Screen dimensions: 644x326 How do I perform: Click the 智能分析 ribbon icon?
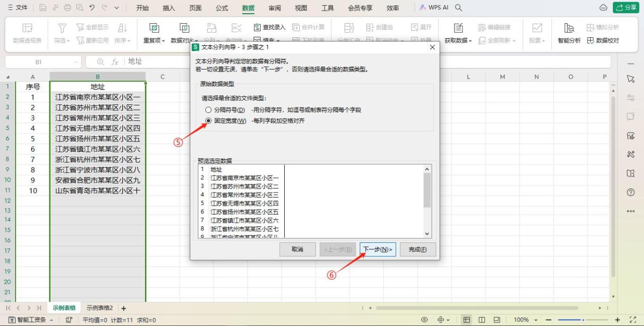point(569,33)
